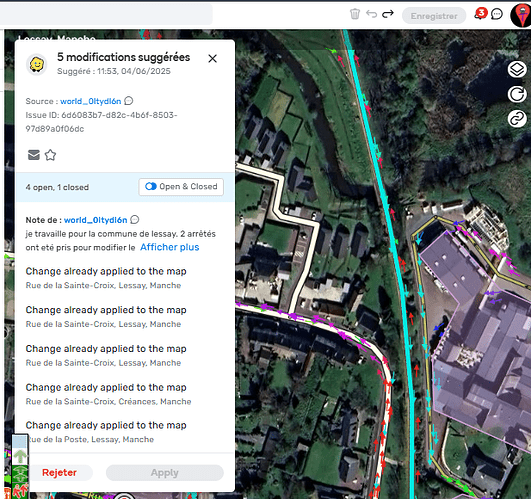Viewport: 531px width, 499px height.
Task: Click the trash delete icon in toolbar
Action: (x=355, y=14)
